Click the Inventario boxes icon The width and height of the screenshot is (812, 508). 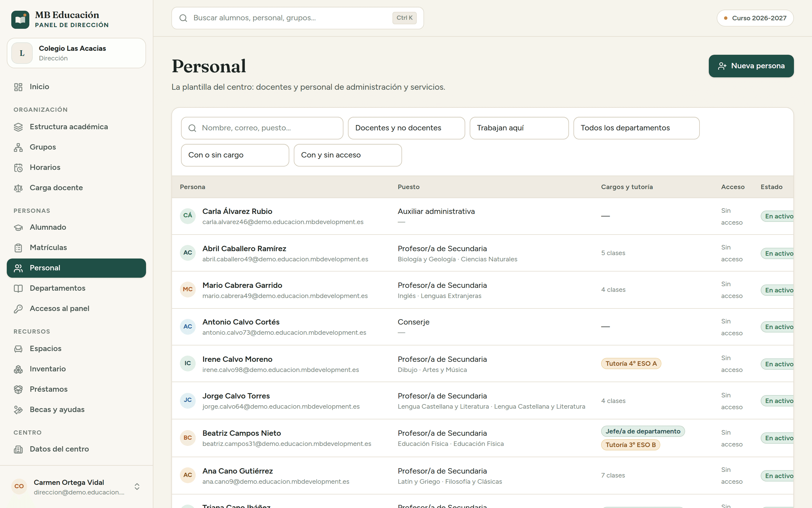[x=18, y=369]
